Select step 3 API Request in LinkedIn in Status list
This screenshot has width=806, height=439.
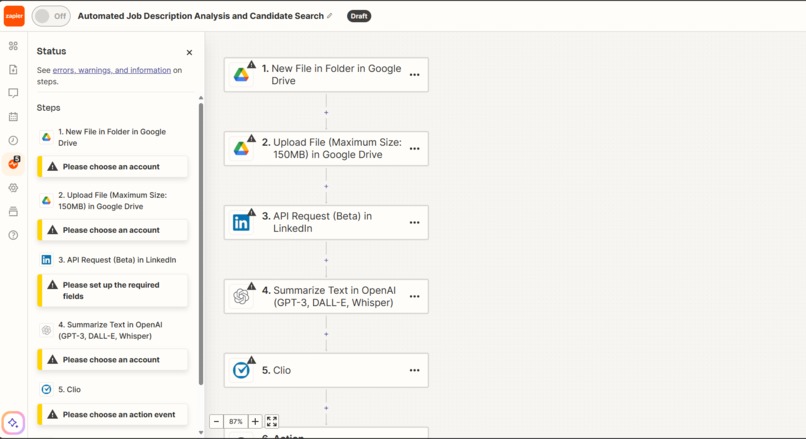click(112, 260)
